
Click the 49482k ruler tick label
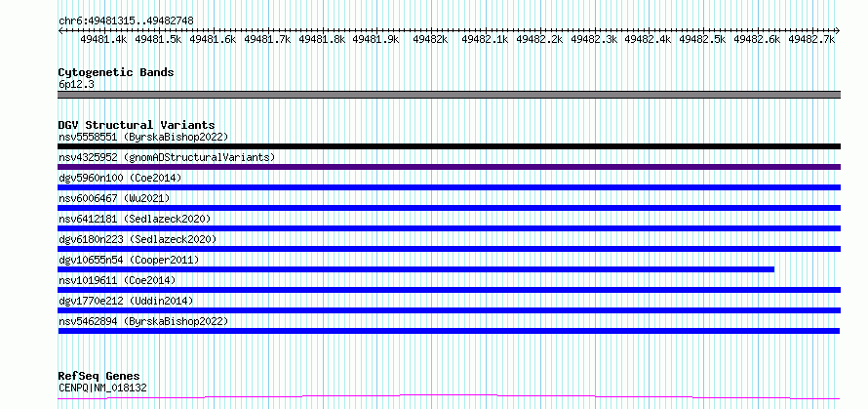point(430,39)
